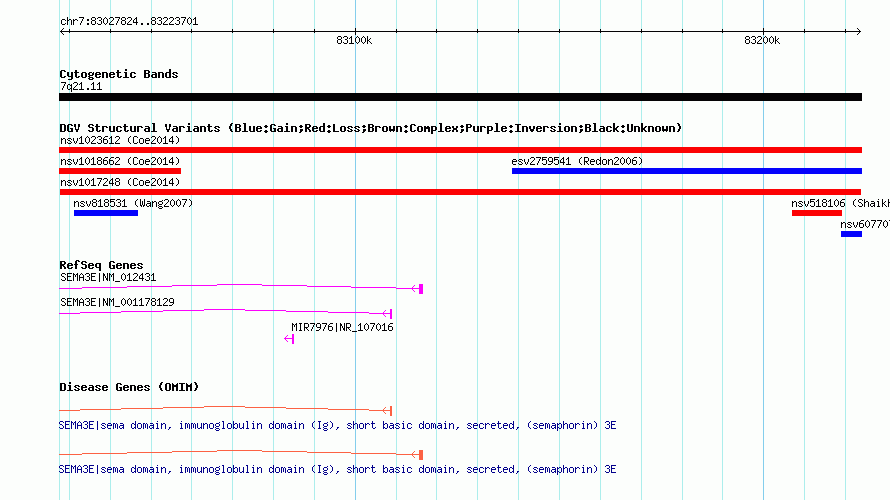Open variant label nsv518106
Image resolution: width=890 pixels, height=500 pixels.
click(840, 203)
